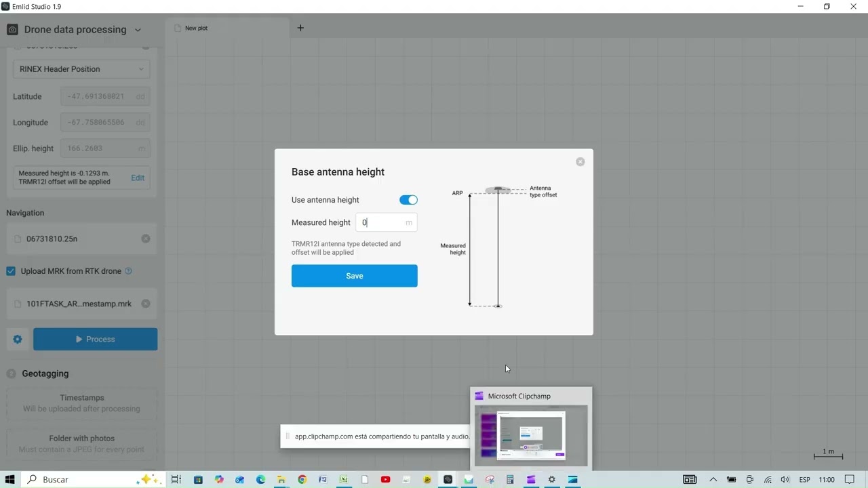868x488 pixels.
Task: Show hidden system tray icons
Action: [713, 479]
